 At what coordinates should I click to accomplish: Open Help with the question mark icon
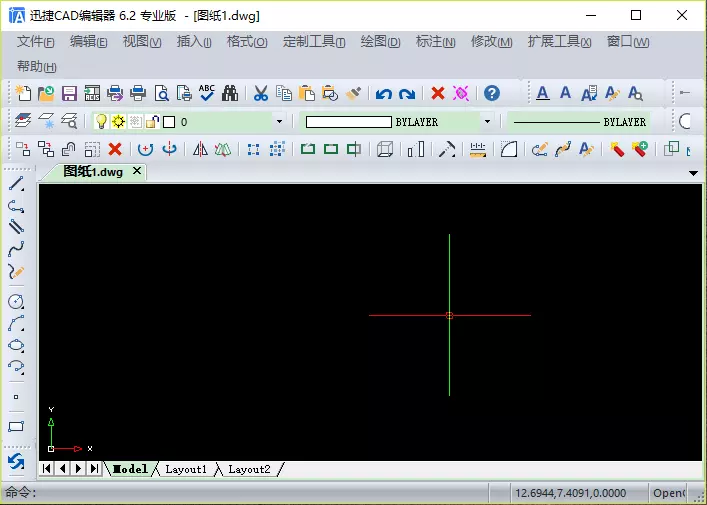492,93
